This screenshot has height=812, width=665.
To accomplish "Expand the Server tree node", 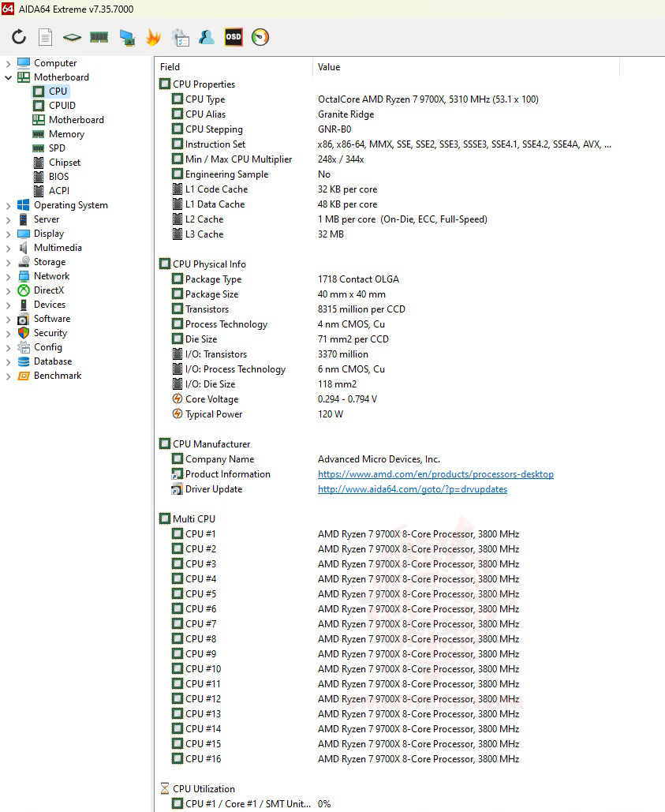I will [8, 220].
